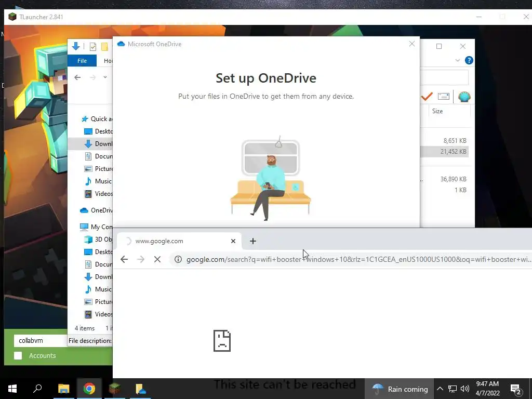Close the Microsoft OneDrive setup dialog
The width and height of the screenshot is (532, 399).
pos(411,44)
